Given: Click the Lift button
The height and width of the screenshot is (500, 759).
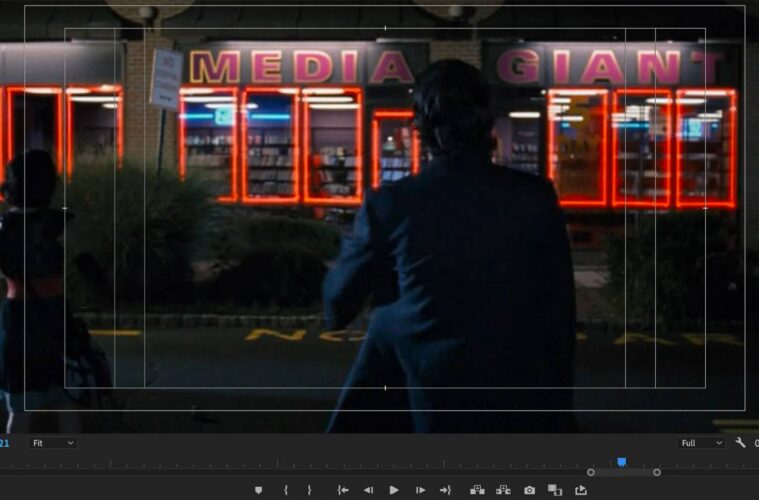Looking at the screenshot, I should pyautogui.click(x=477, y=490).
